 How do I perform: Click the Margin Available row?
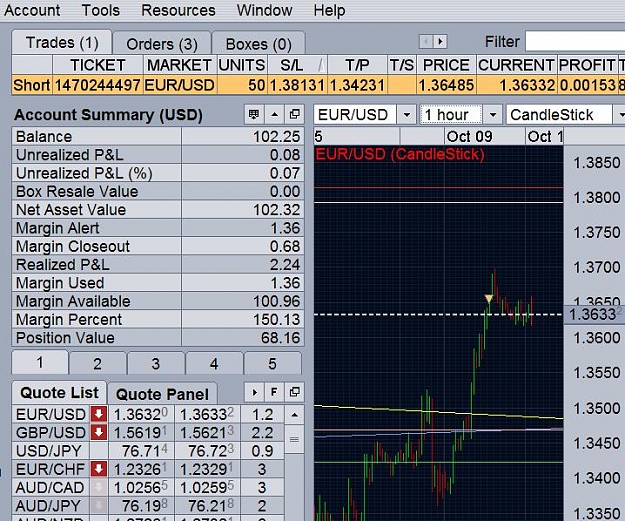pos(158,301)
